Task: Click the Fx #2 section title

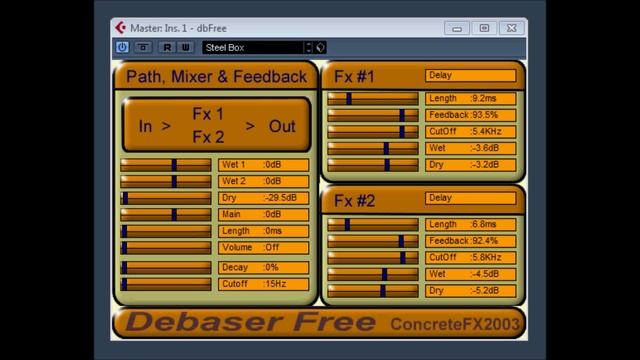Action: click(x=354, y=201)
